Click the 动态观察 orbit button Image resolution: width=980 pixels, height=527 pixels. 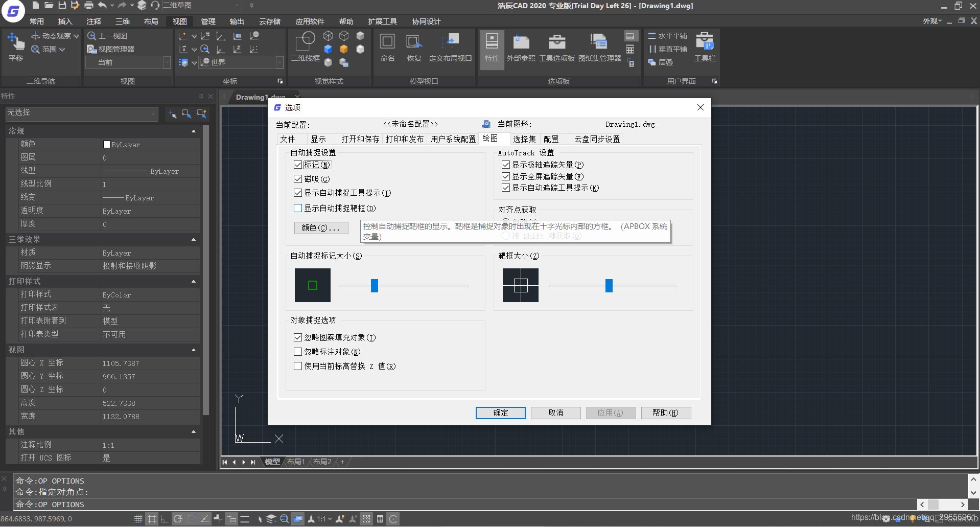[55, 36]
